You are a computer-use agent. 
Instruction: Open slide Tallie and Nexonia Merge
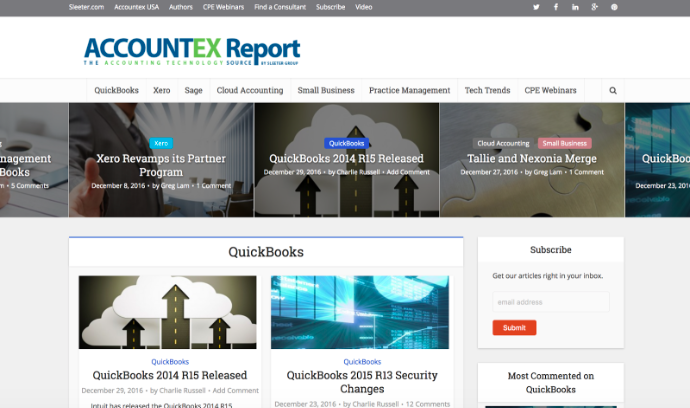(532, 158)
